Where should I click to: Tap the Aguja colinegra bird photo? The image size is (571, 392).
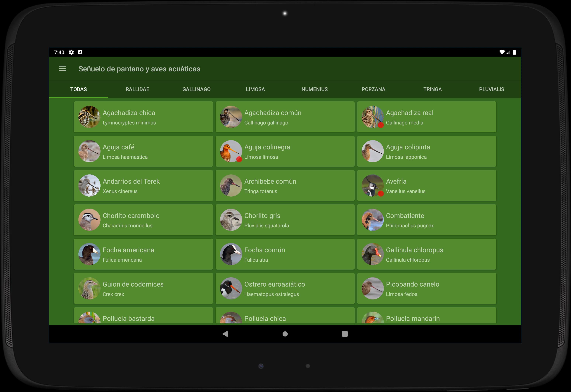point(231,151)
